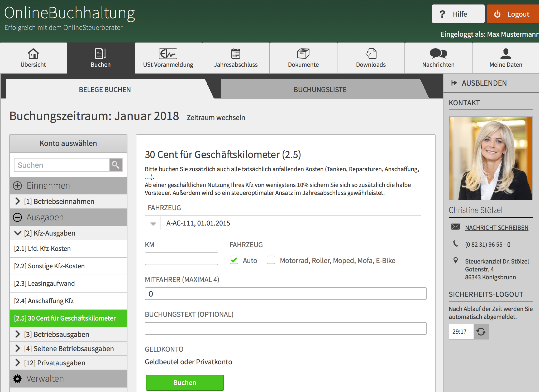This screenshot has height=392, width=539.
Task: Click the Ausgaben section header text
Action: point(45,217)
